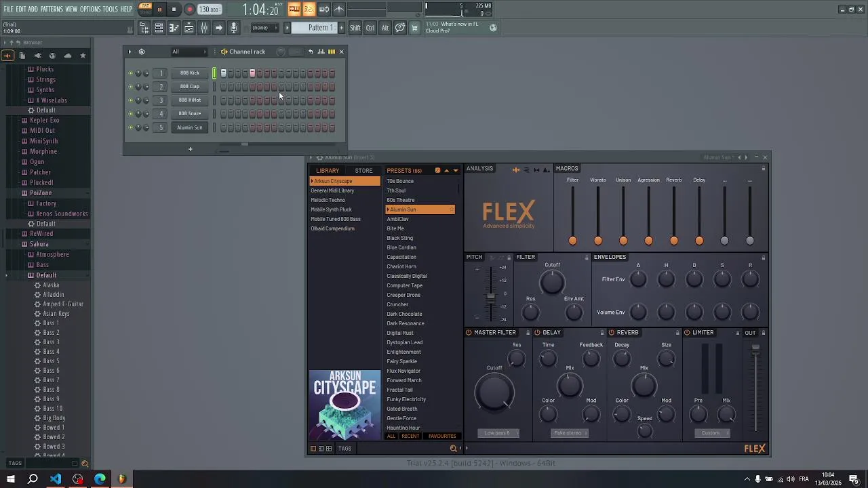Screen dimensions: 868x488
Task: Click the globe news icon
Action: (x=493, y=28)
